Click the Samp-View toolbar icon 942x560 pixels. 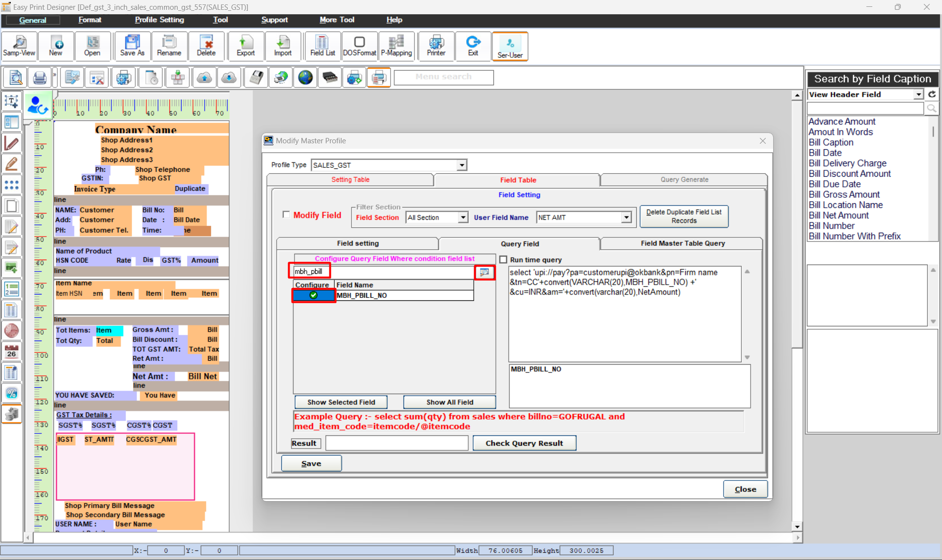(x=19, y=46)
